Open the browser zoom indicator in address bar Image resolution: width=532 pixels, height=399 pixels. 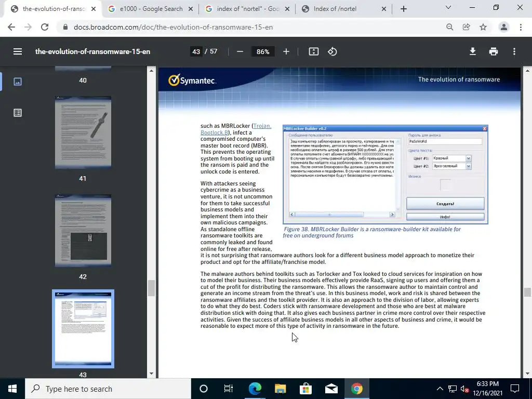[449, 27]
